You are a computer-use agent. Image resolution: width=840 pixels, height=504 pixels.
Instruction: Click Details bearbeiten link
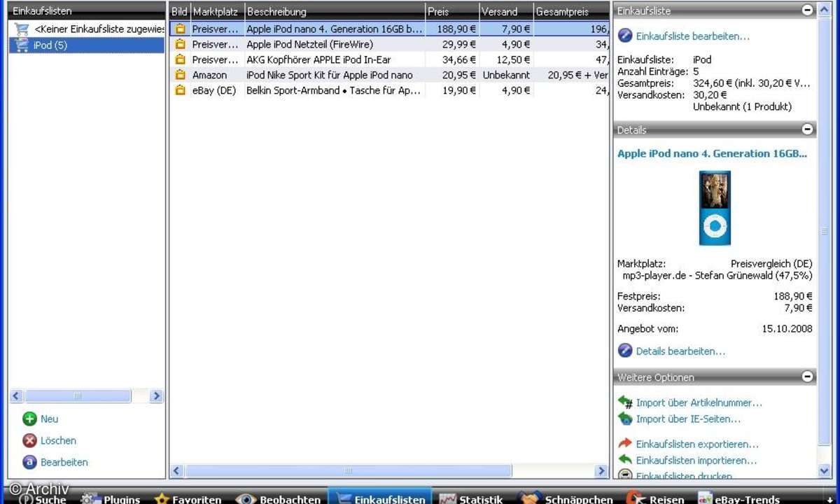pyautogui.click(x=680, y=351)
